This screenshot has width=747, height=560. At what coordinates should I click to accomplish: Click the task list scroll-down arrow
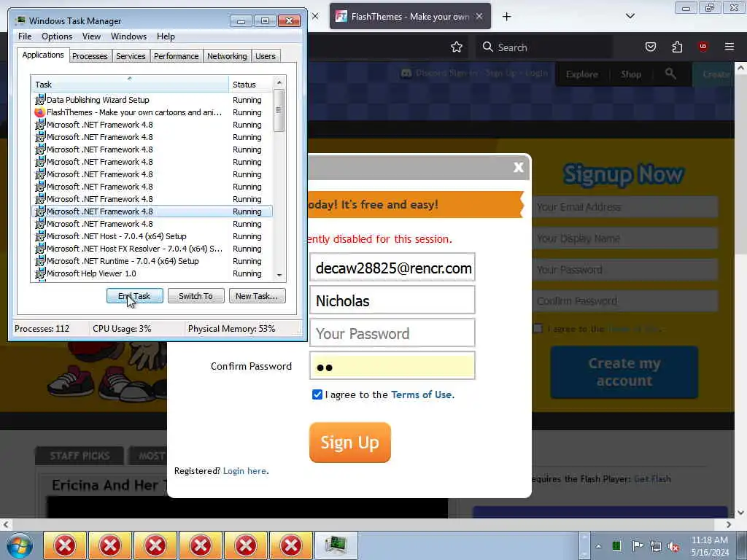[x=279, y=275]
